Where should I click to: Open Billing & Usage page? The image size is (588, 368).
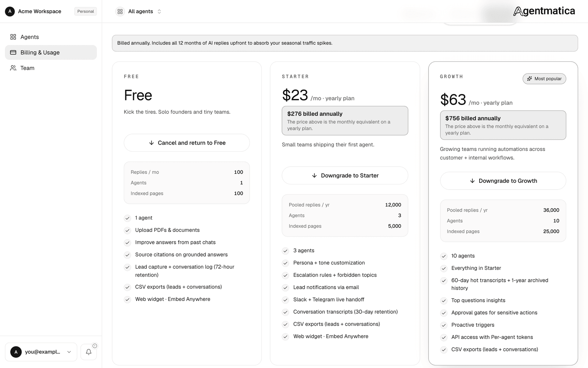[x=51, y=52]
